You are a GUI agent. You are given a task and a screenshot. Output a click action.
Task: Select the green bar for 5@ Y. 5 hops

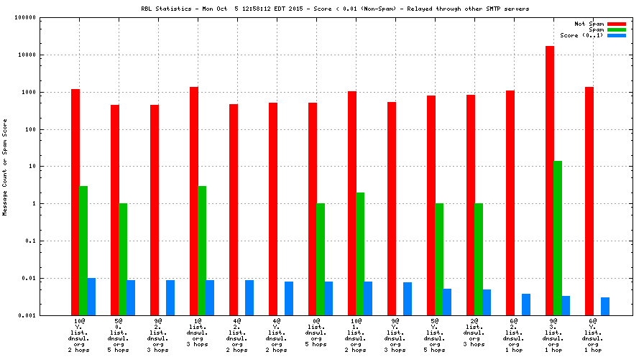click(x=439, y=259)
